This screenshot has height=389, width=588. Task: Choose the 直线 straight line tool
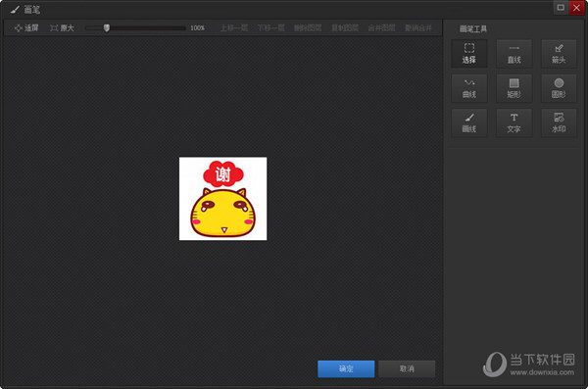(514, 54)
